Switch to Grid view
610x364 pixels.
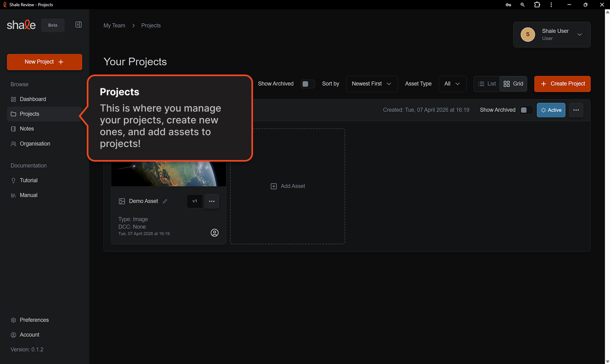pos(513,84)
